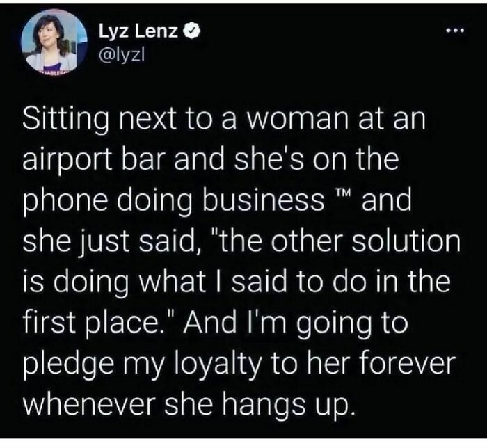Click the word "Sitting" starting the tweet

pyautogui.click(x=66, y=121)
